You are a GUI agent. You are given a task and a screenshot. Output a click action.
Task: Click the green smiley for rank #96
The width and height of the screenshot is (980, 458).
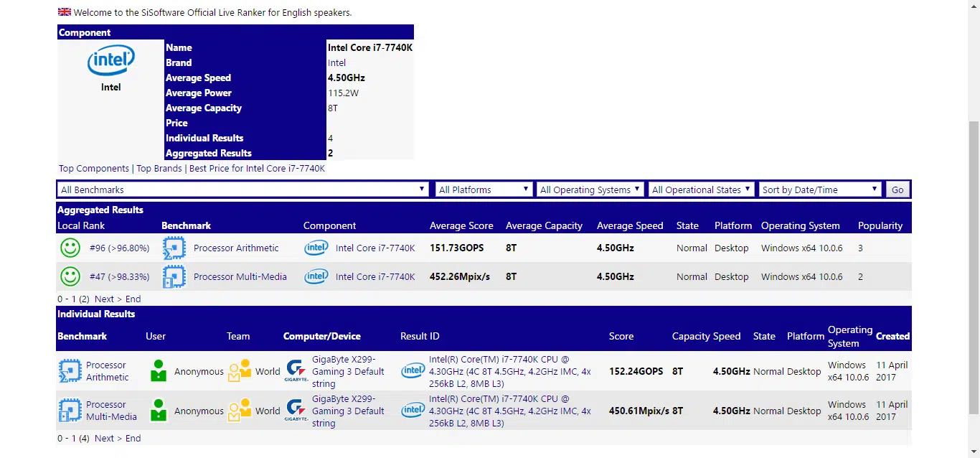click(x=70, y=248)
